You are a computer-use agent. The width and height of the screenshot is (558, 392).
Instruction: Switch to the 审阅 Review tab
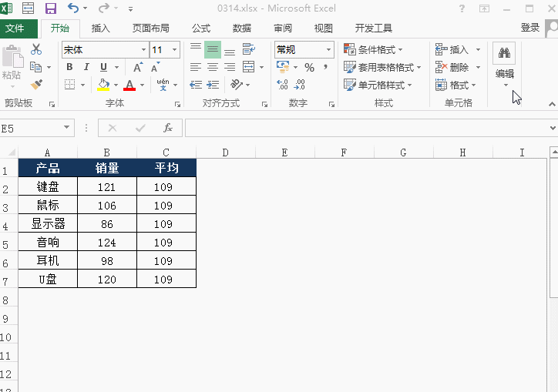(283, 28)
